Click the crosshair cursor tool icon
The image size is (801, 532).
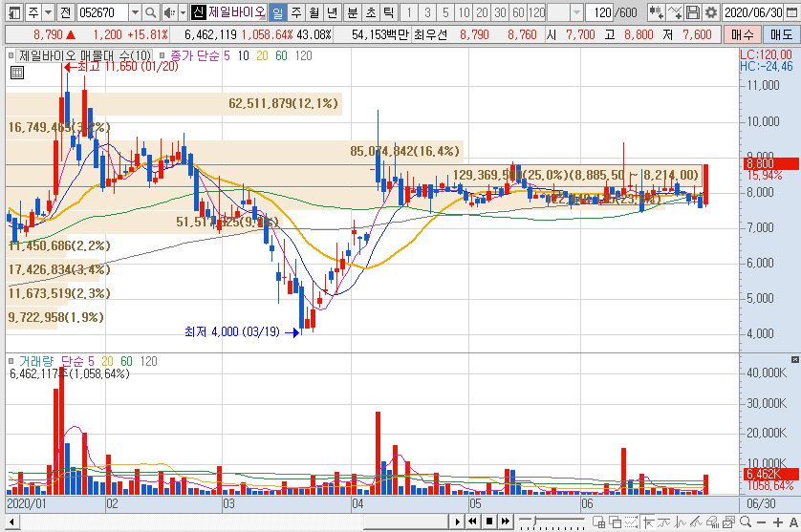coord(648,521)
